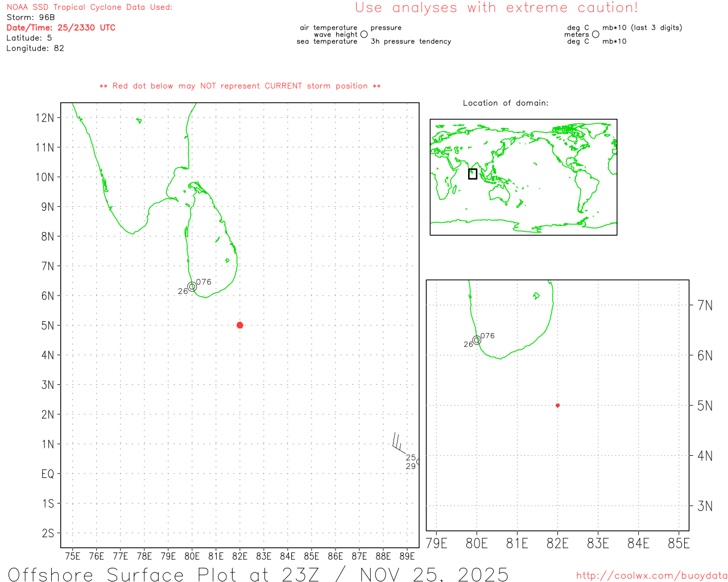The height and width of the screenshot is (582, 728).
Task: Click the red storm position disclaimer text
Action: click(240, 86)
